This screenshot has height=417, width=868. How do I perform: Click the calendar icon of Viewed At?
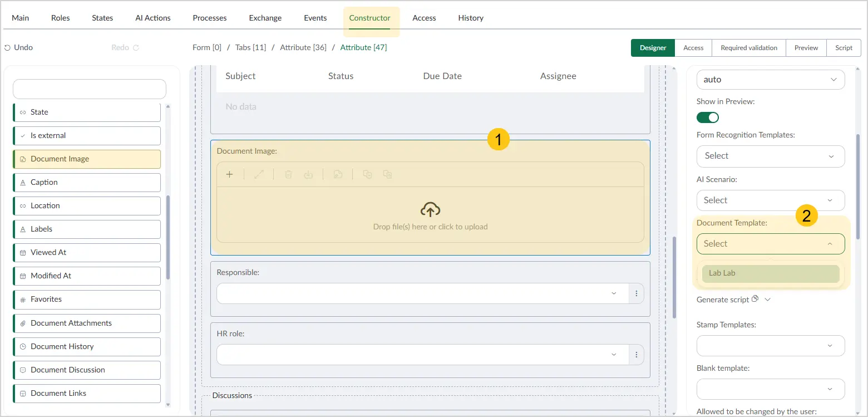click(23, 252)
